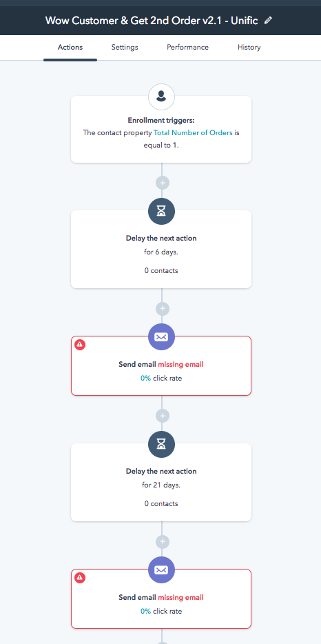
Task: Add action after first send email step
Action: coord(163,416)
